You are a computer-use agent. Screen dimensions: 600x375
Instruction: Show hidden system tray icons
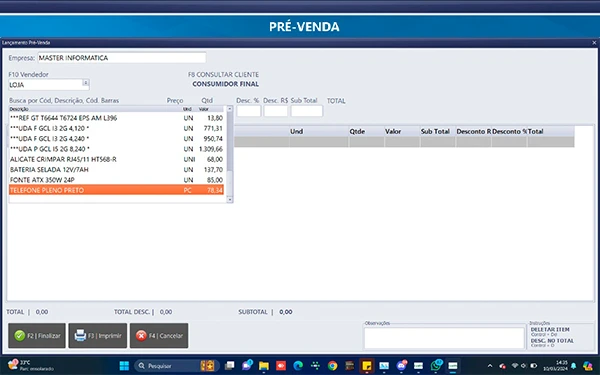click(490, 366)
